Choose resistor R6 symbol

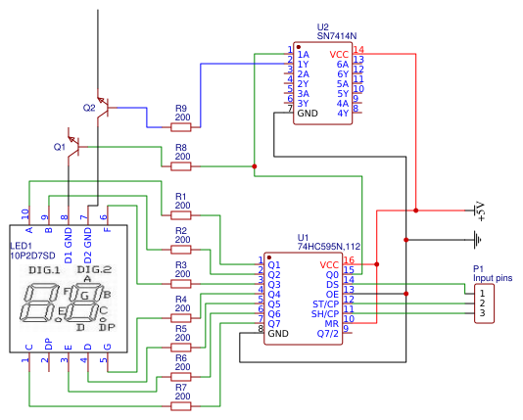[181, 377]
